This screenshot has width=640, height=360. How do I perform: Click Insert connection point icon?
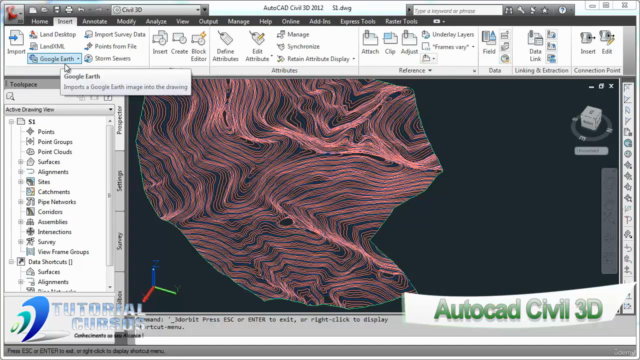coord(588,42)
